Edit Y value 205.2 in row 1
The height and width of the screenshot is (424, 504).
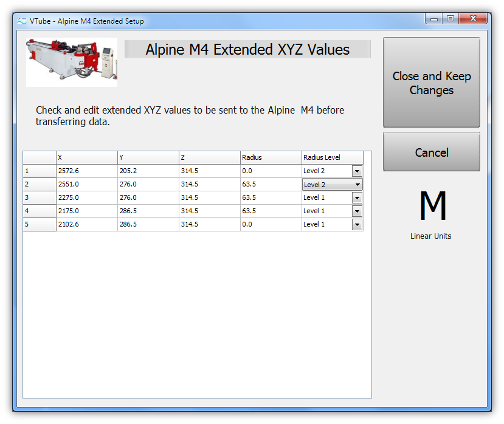pos(148,171)
